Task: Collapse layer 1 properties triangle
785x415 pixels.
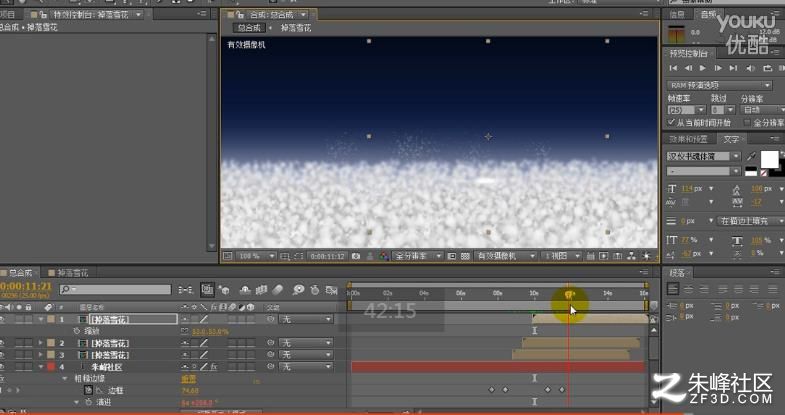Action: pyautogui.click(x=41, y=319)
